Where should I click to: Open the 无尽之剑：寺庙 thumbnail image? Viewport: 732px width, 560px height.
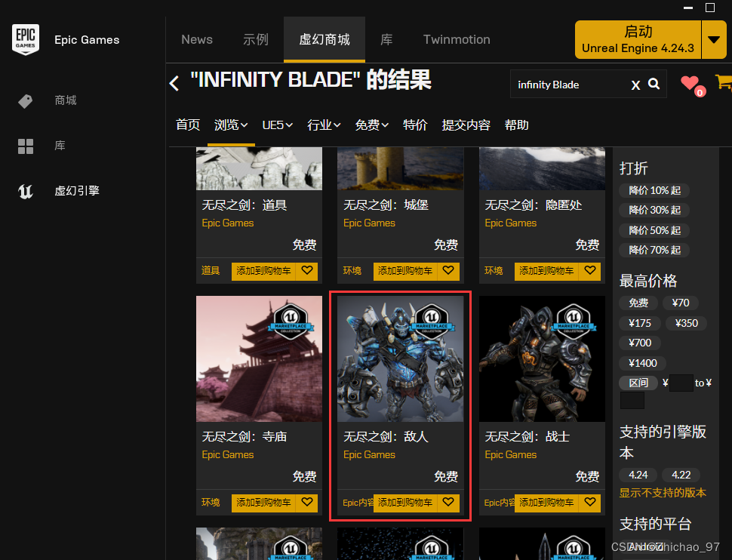pyautogui.click(x=259, y=358)
